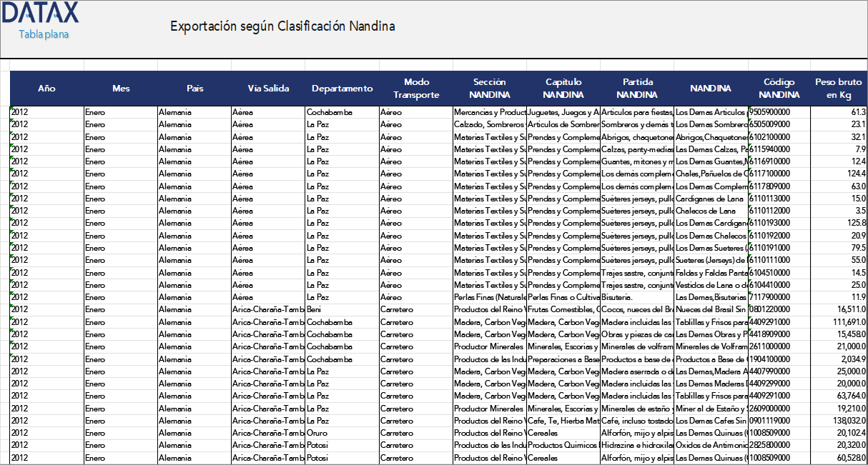
Task: Select the Chalecos de Lana cell
Action: (x=711, y=211)
